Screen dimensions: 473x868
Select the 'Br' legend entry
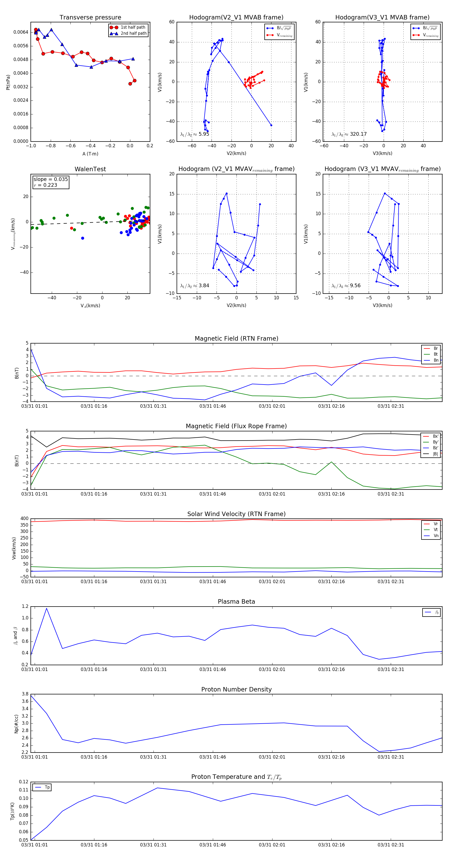tap(431, 349)
